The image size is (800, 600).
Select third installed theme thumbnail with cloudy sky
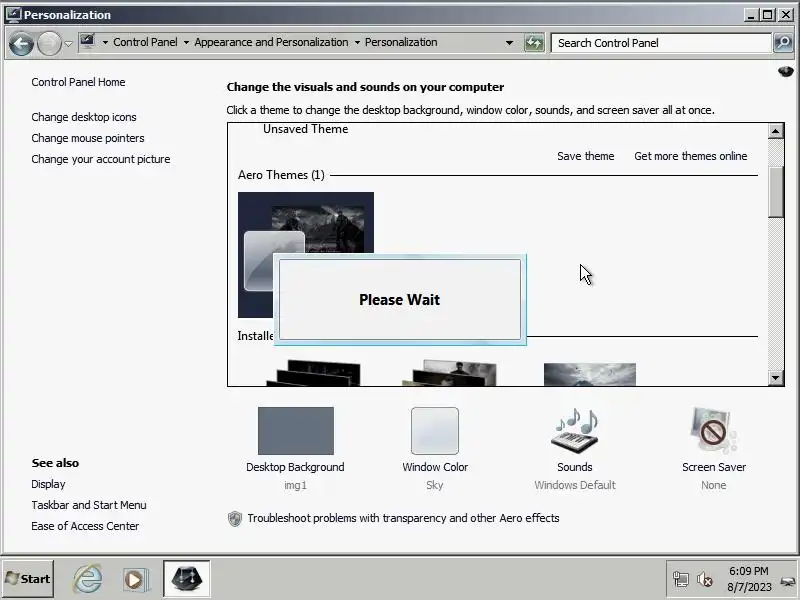point(590,374)
